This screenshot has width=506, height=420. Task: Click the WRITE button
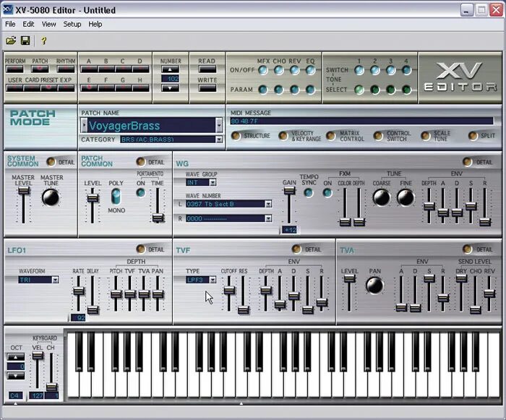(207, 88)
